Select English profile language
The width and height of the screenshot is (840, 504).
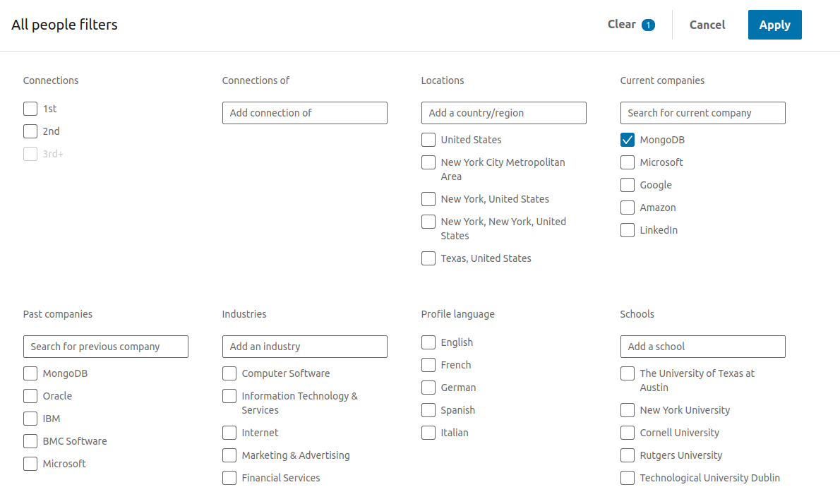coord(428,342)
